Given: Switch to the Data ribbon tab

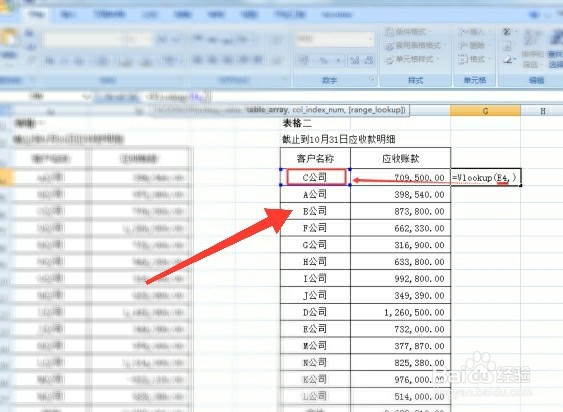Looking at the screenshot, I should (x=183, y=15).
